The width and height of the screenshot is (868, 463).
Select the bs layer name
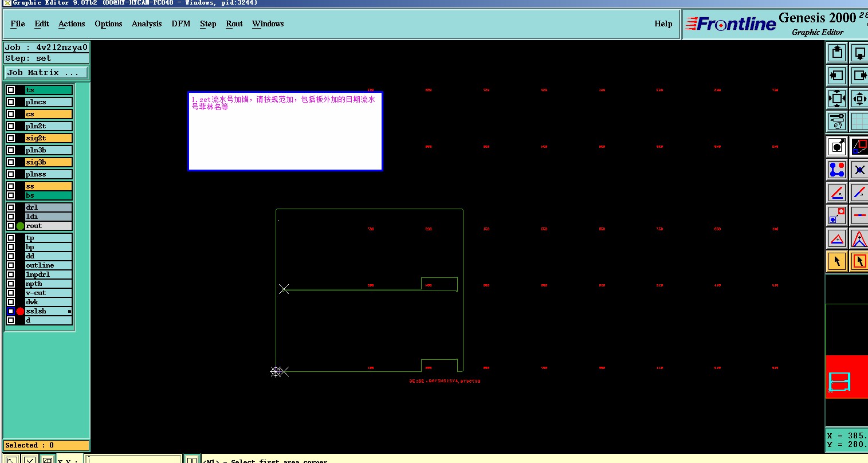49,195
